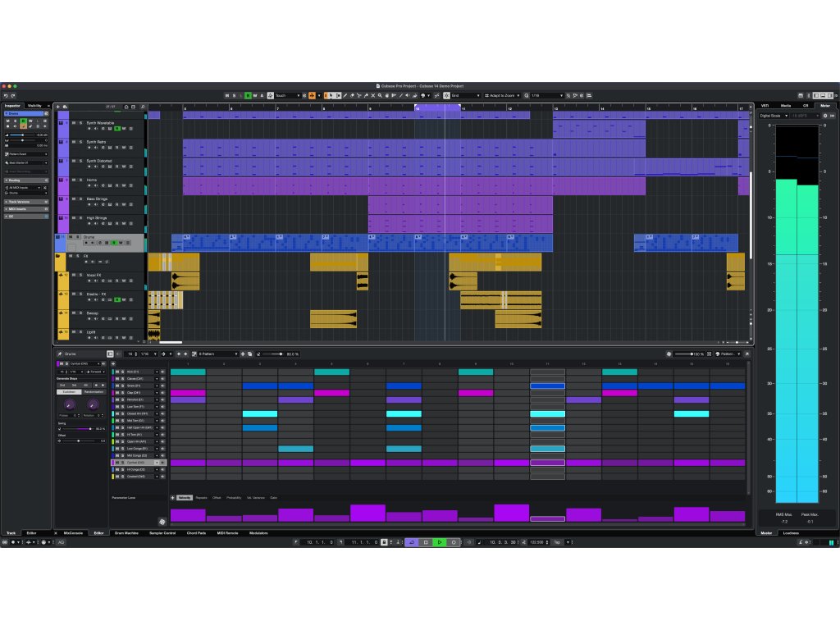Open Find Tracks search icon
Screen dimensions: 840x630
click(x=143, y=107)
